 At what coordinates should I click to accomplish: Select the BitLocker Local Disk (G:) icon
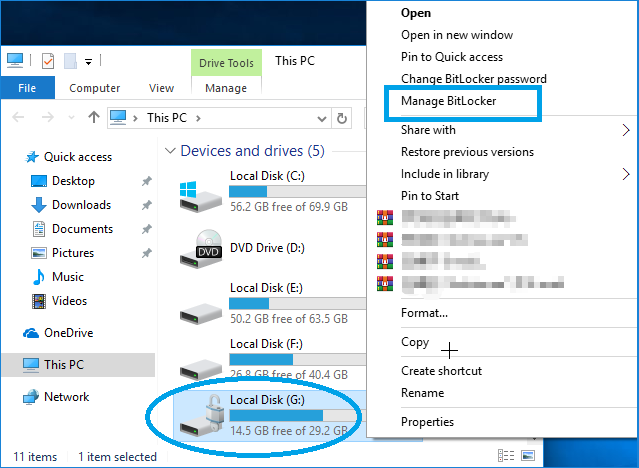pyautogui.click(x=202, y=415)
